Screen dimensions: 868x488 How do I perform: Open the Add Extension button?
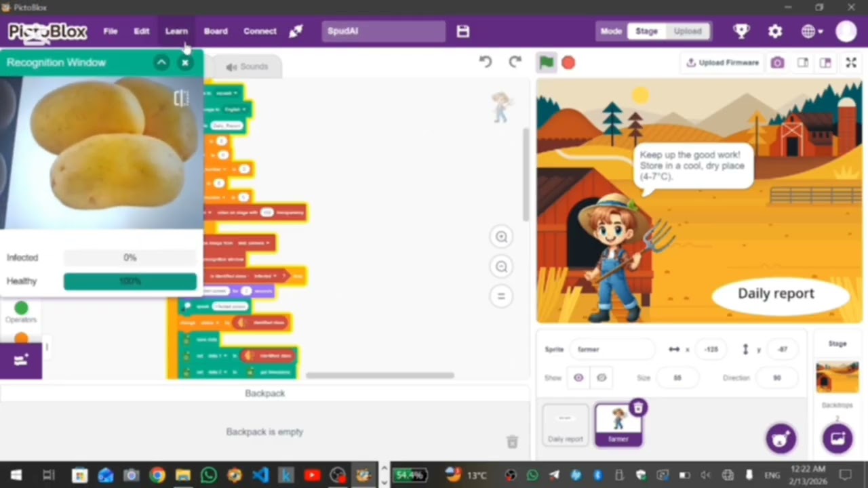point(21,361)
